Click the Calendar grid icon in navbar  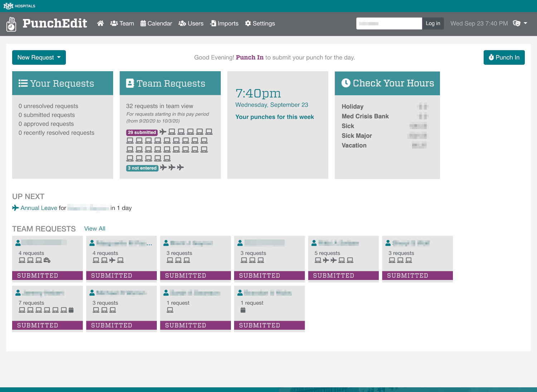143,23
